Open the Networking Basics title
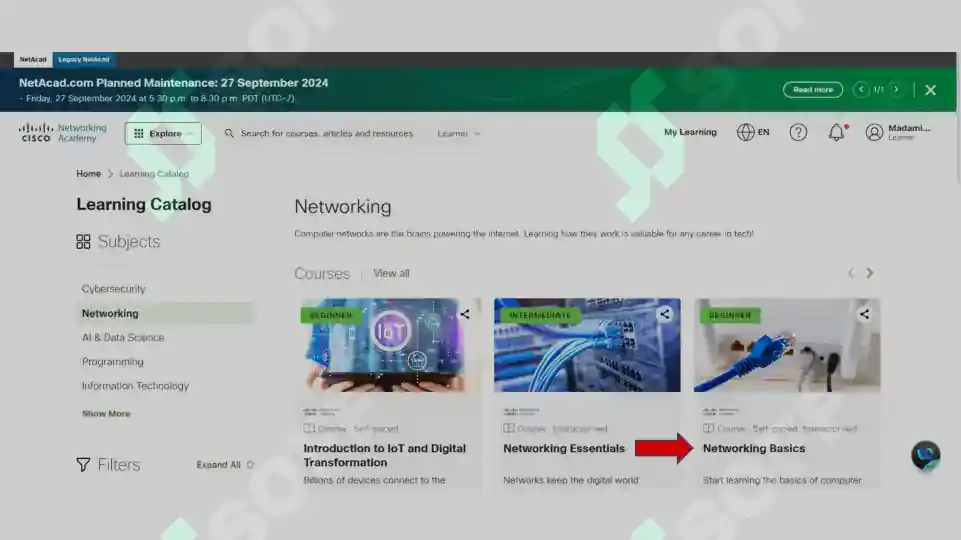Screen dimensions: 961x540 tap(754, 449)
